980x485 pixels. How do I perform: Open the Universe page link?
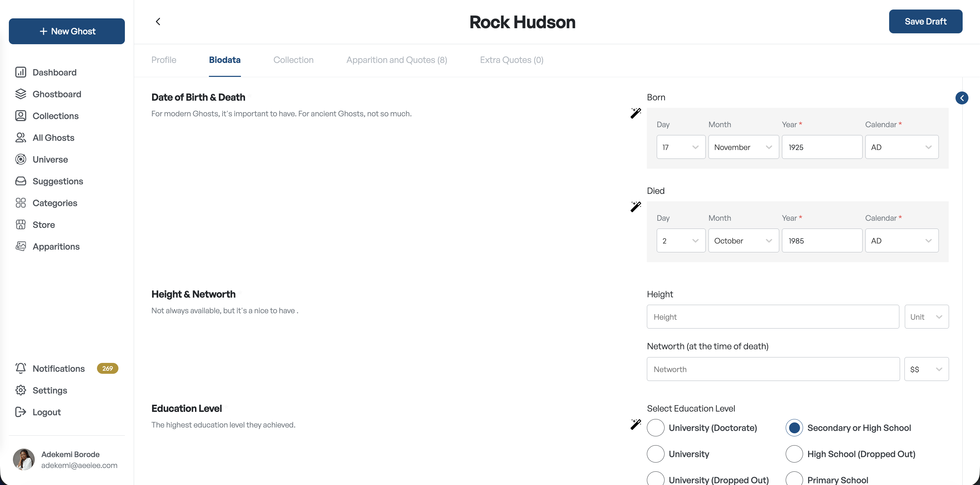click(50, 160)
